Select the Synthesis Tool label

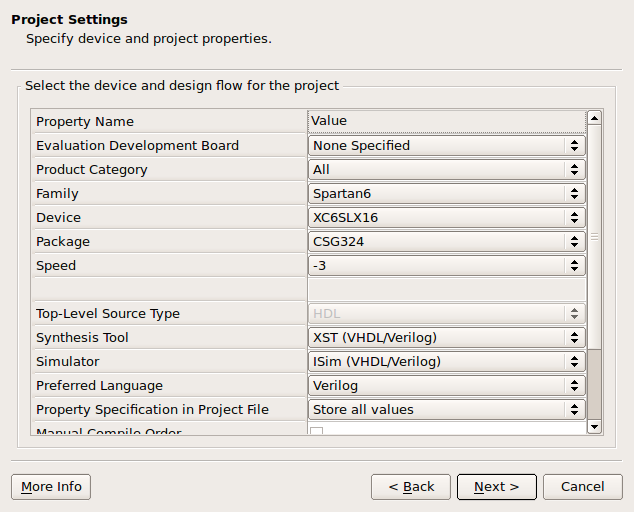pyautogui.click(x=82, y=338)
